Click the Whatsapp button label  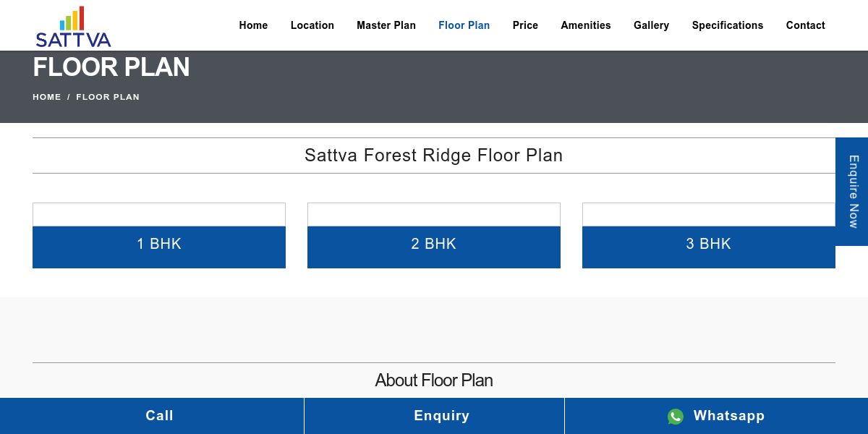click(x=728, y=416)
